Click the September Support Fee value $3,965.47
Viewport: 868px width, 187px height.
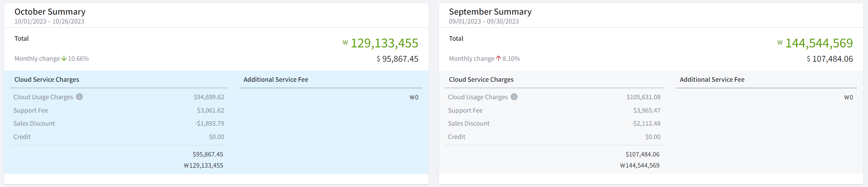click(x=646, y=111)
